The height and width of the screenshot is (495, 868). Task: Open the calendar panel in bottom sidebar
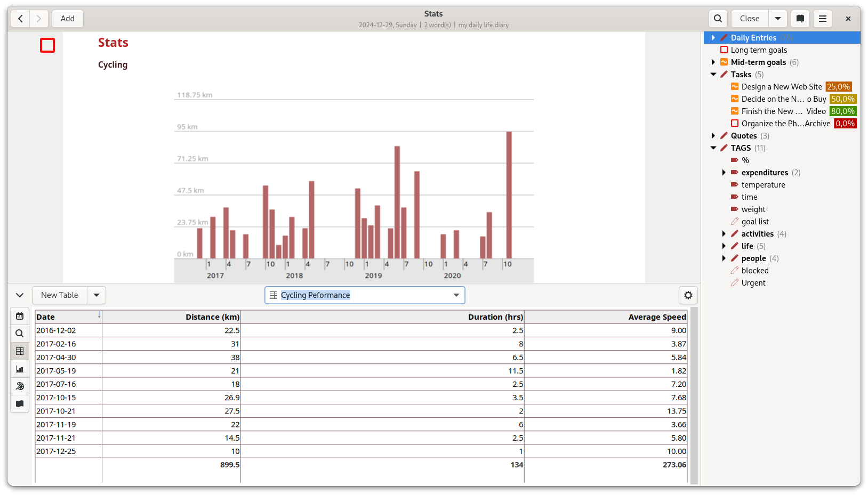[x=20, y=316]
